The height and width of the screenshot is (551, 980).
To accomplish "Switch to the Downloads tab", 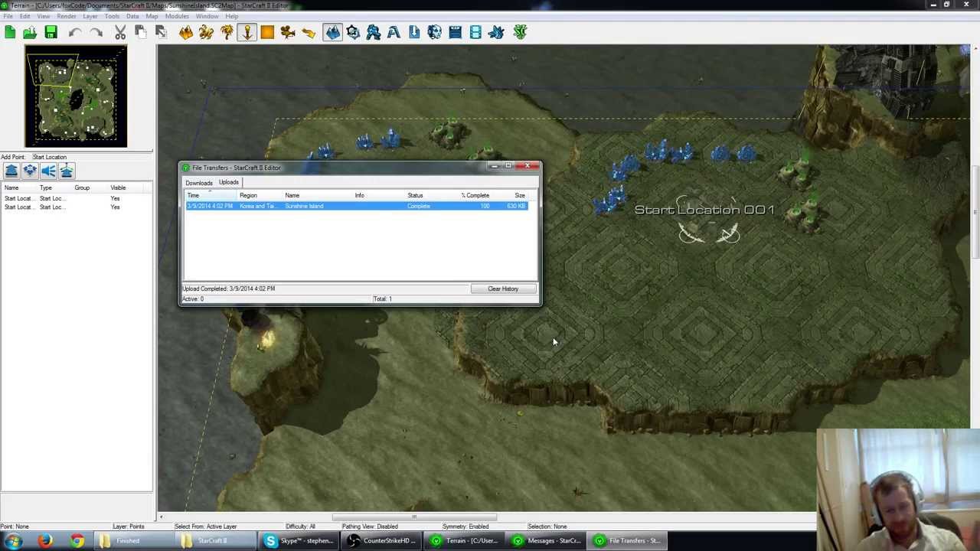I will pos(198,183).
